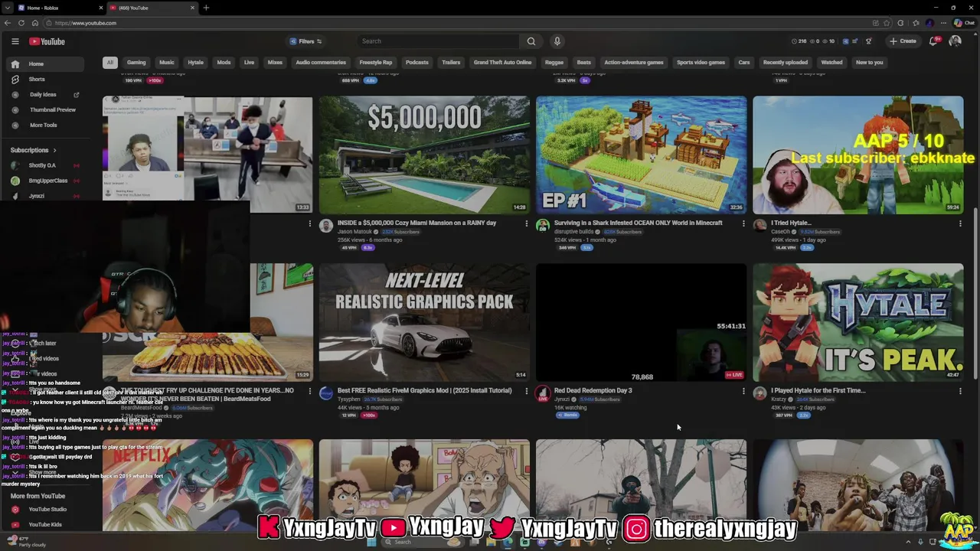Open Shorts in the sidebar

[46, 80]
